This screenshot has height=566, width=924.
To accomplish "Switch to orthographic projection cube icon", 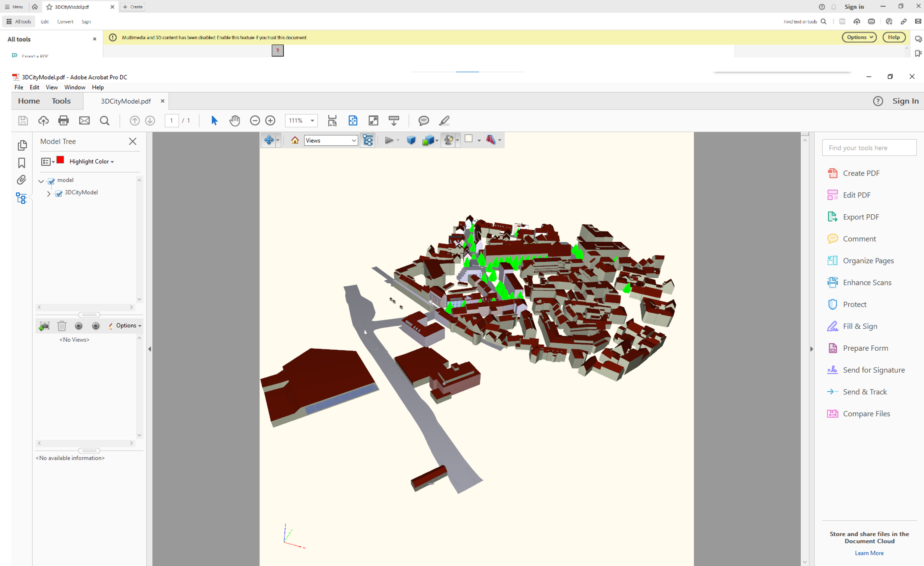I will [411, 140].
